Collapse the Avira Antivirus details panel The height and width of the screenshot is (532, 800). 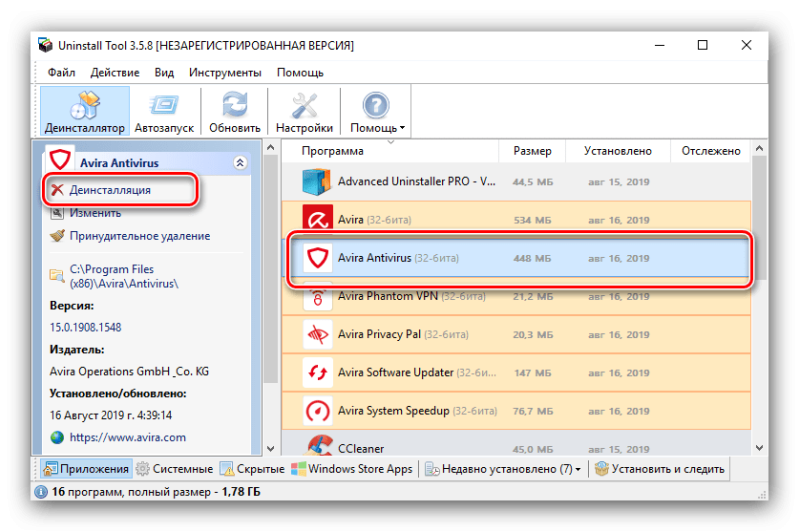(240, 163)
